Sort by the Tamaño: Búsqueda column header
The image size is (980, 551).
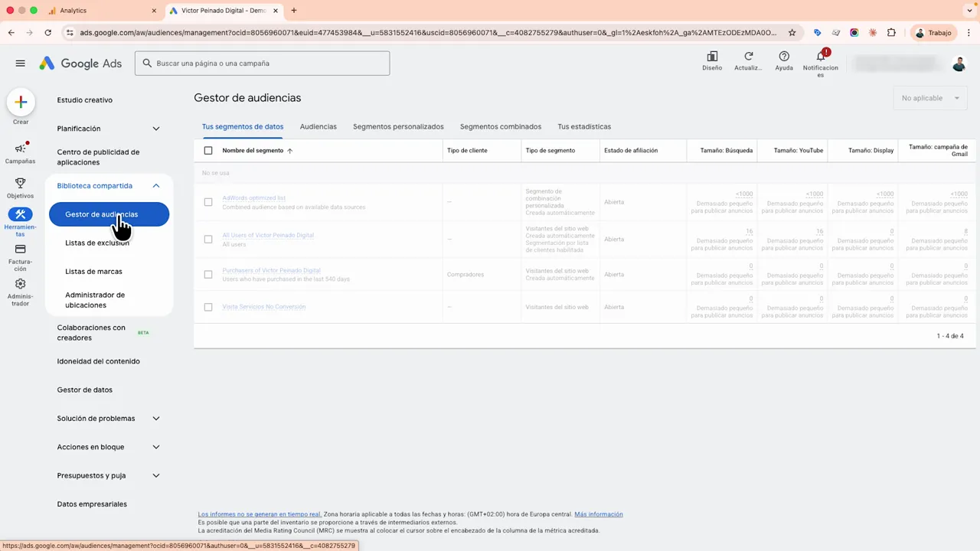pyautogui.click(x=727, y=151)
